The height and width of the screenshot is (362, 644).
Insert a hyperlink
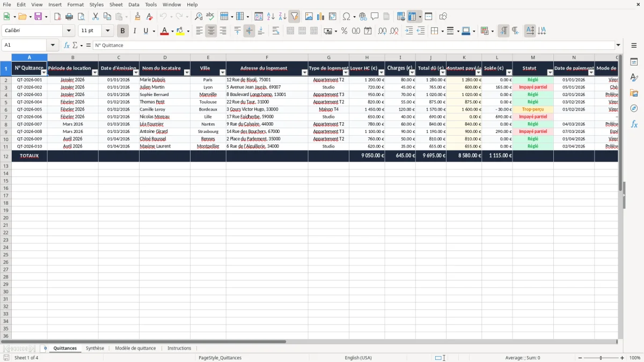pyautogui.click(x=363, y=17)
